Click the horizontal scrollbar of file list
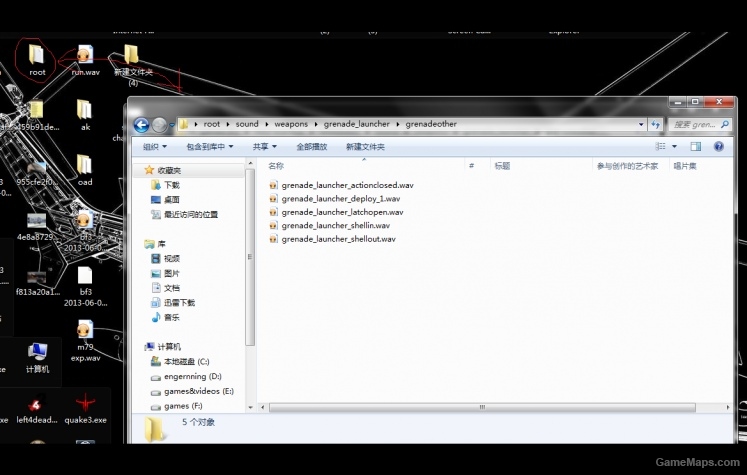 coord(482,407)
